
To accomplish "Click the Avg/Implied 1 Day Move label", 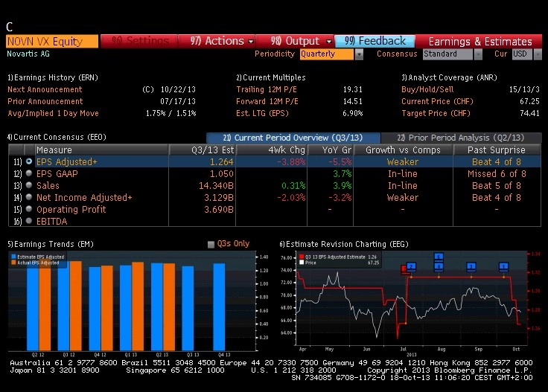I will click(x=53, y=113).
